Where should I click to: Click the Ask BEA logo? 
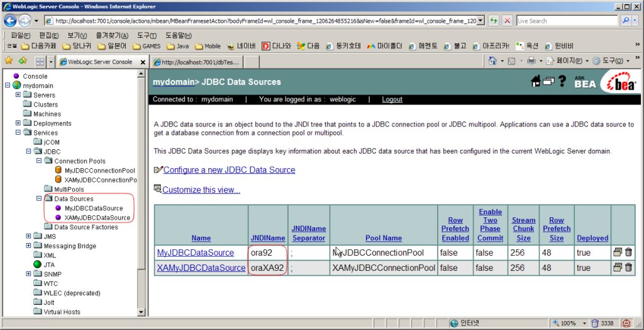585,81
